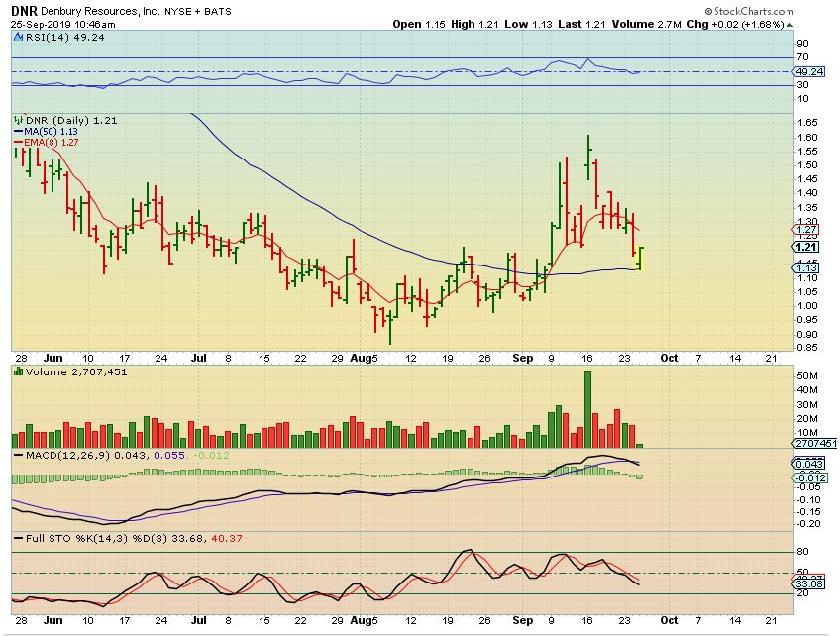Click the 1.65 price axis label

click(x=806, y=123)
